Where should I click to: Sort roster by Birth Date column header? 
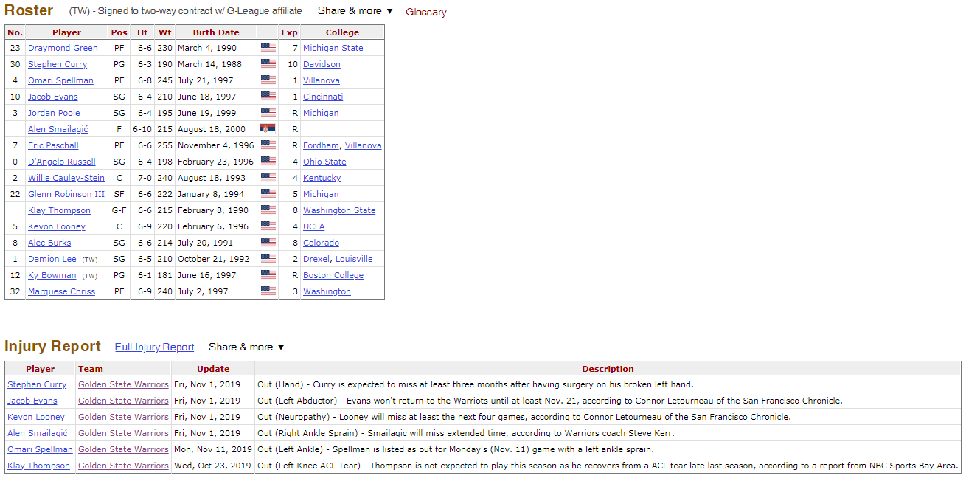(216, 32)
